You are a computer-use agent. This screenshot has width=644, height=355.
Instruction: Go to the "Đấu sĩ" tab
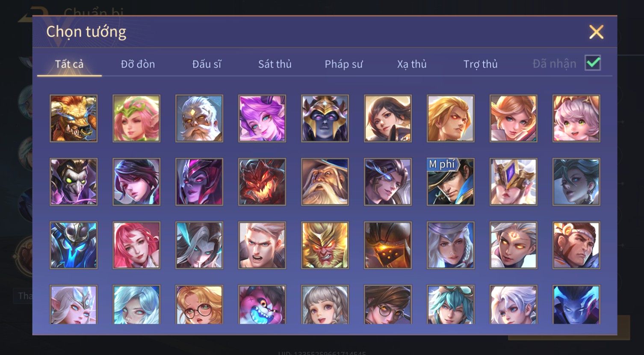click(x=207, y=64)
